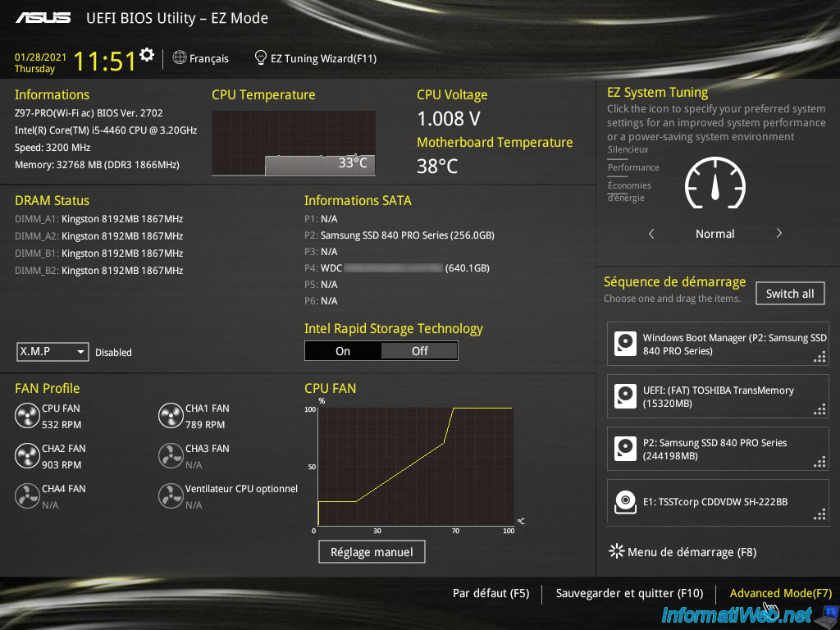Click Sauvegarder et quitter (F10)

click(x=629, y=593)
